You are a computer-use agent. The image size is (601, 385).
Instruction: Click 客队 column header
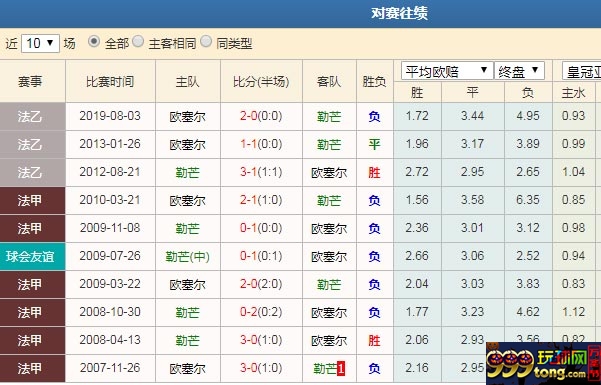[x=329, y=82]
